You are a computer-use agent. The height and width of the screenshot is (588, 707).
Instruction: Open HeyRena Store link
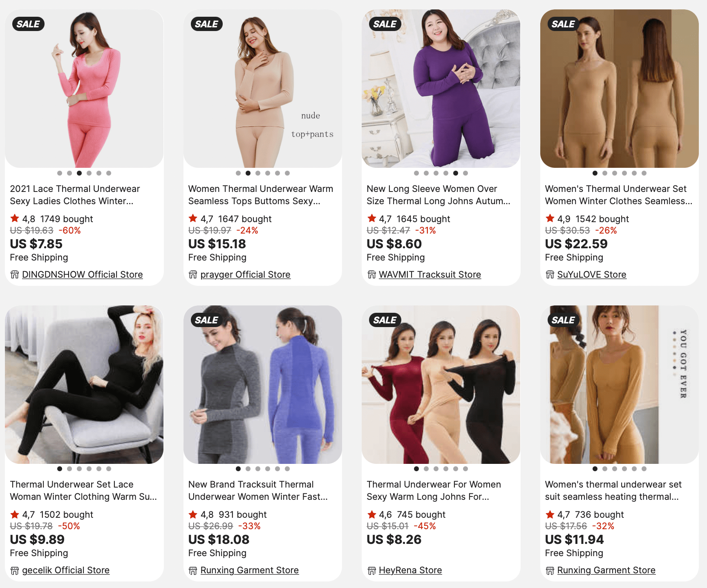coord(410,570)
